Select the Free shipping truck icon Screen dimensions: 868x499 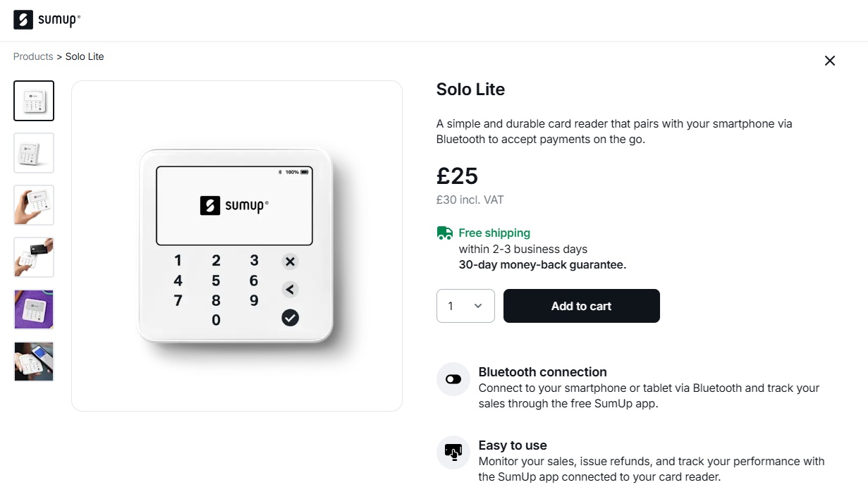point(445,232)
